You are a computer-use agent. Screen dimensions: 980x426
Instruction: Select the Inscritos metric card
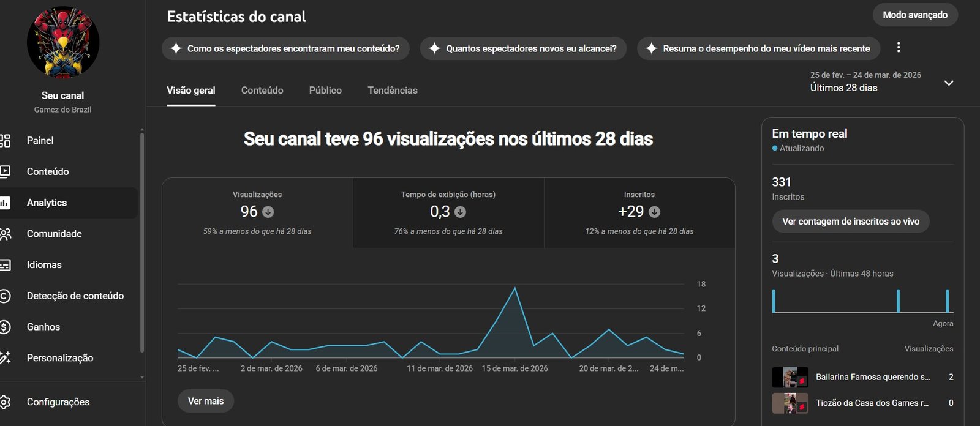(x=639, y=213)
